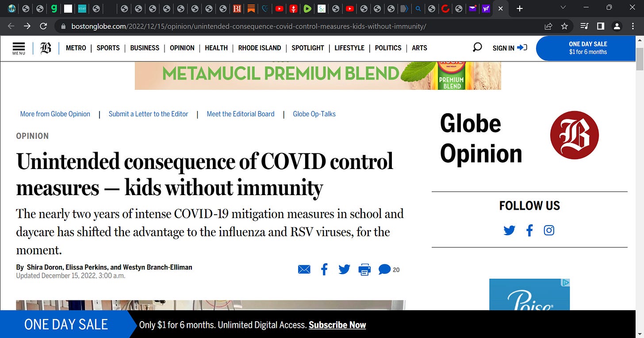
Task: Open the SPOTLIGHT section
Action: (x=308, y=48)
